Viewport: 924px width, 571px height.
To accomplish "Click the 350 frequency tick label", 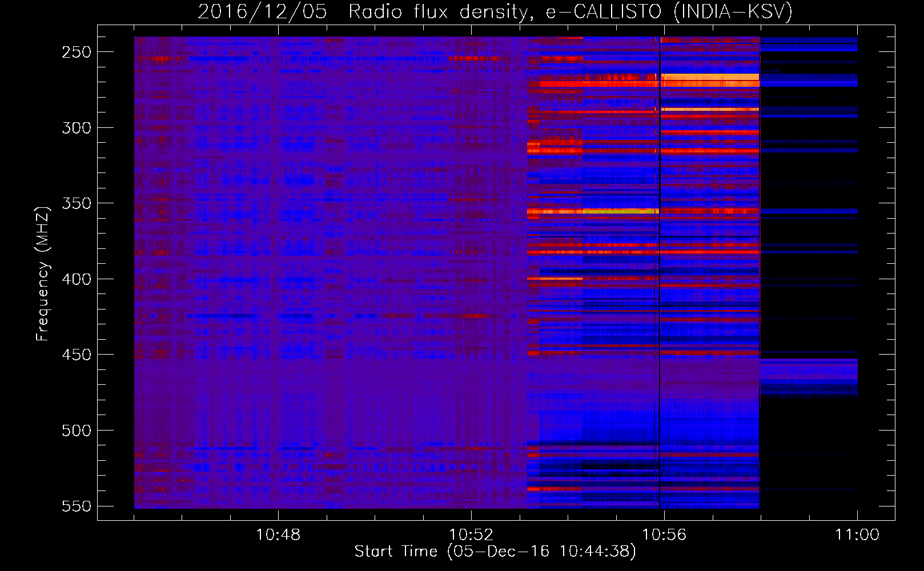I will [77, 204].
